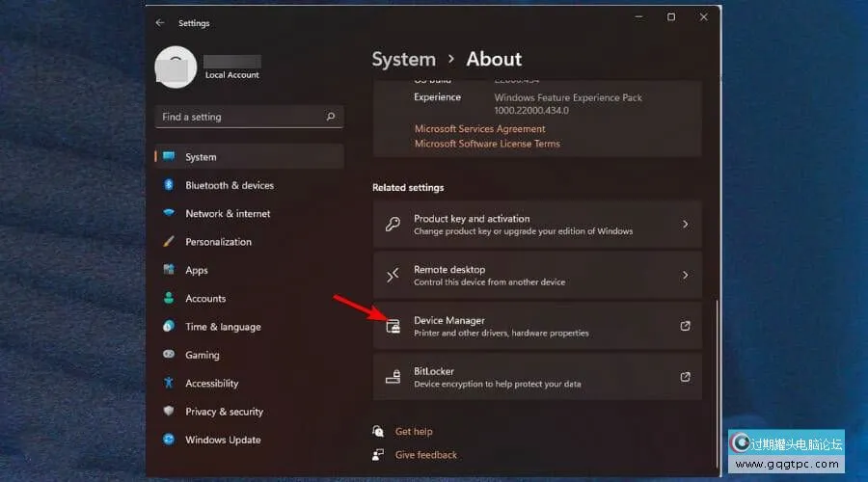The image size is (868, 482).
Task: Click the Windows Update icon
Action: pyautogui.click(x=169, y=440)
